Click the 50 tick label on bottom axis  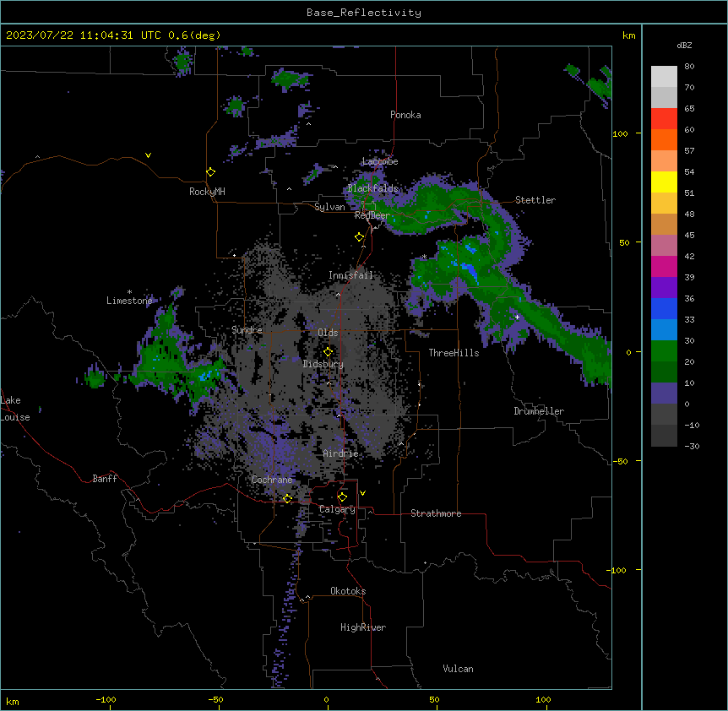434,699
